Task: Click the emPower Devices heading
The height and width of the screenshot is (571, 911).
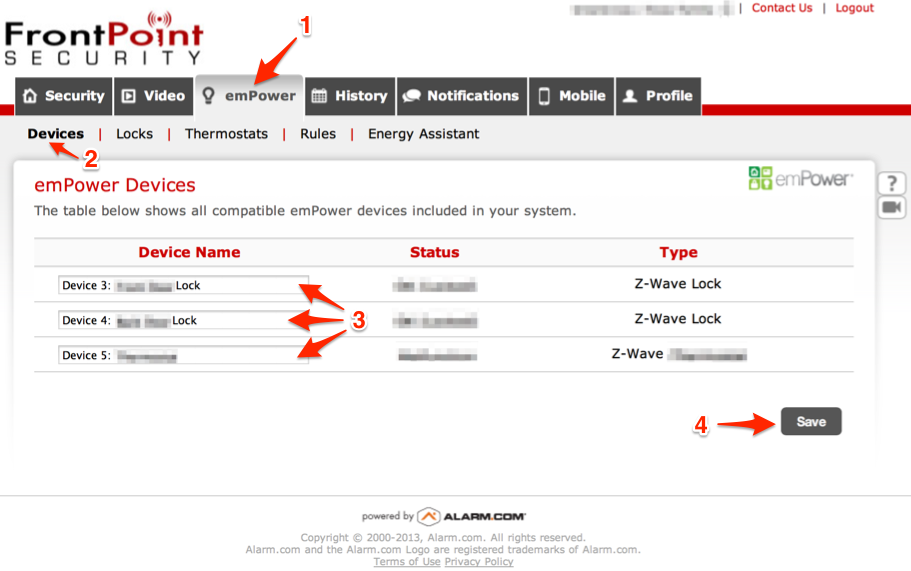Action: (x=115, y=185)
